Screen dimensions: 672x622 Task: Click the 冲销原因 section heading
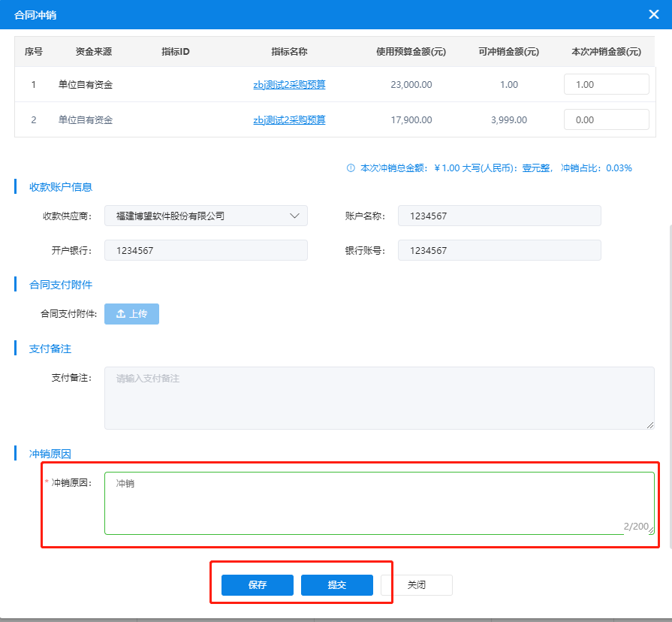tap(50, 454)
